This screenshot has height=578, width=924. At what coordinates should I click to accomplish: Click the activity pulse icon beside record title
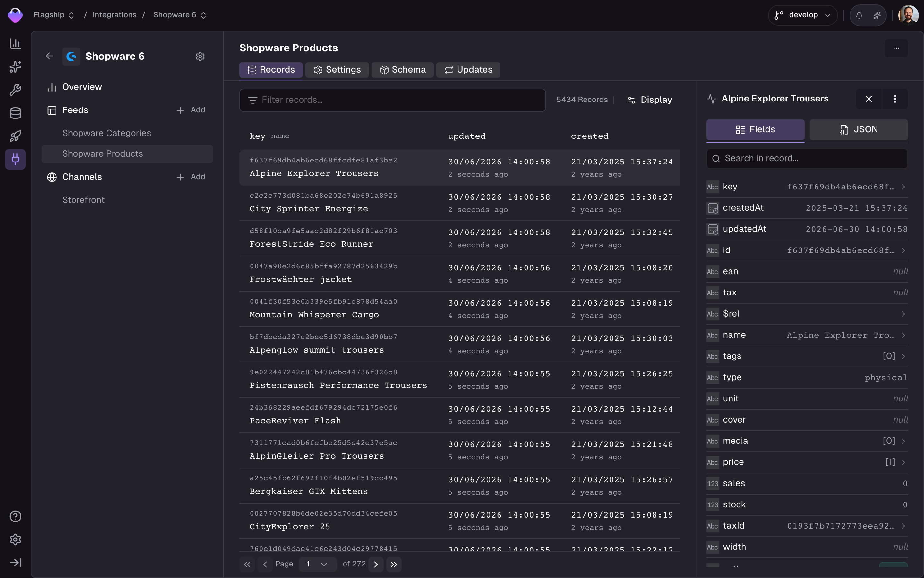pyautogui.click(x=712, y=99)
